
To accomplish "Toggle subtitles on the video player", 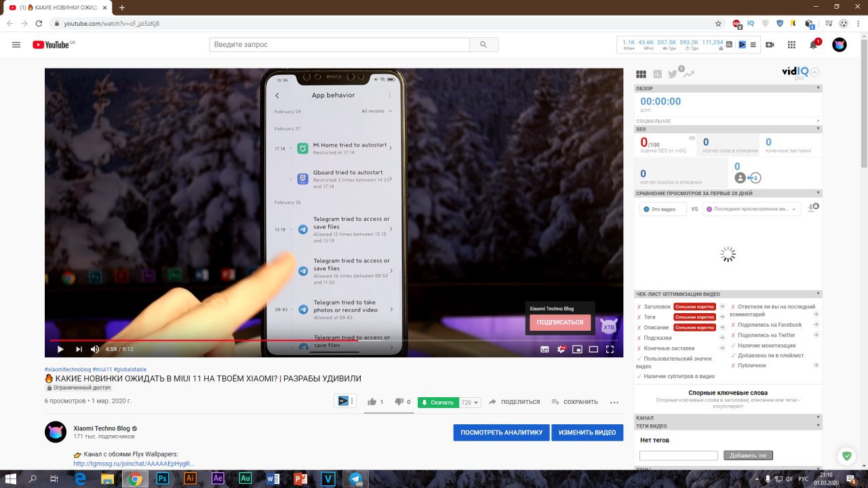I will [x=545, y=349].
